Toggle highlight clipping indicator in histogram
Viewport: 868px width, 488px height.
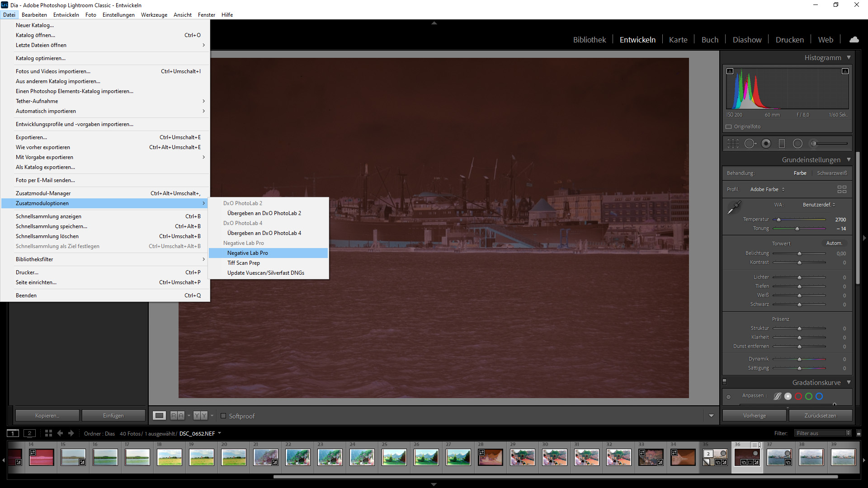[x=845, y=71]
